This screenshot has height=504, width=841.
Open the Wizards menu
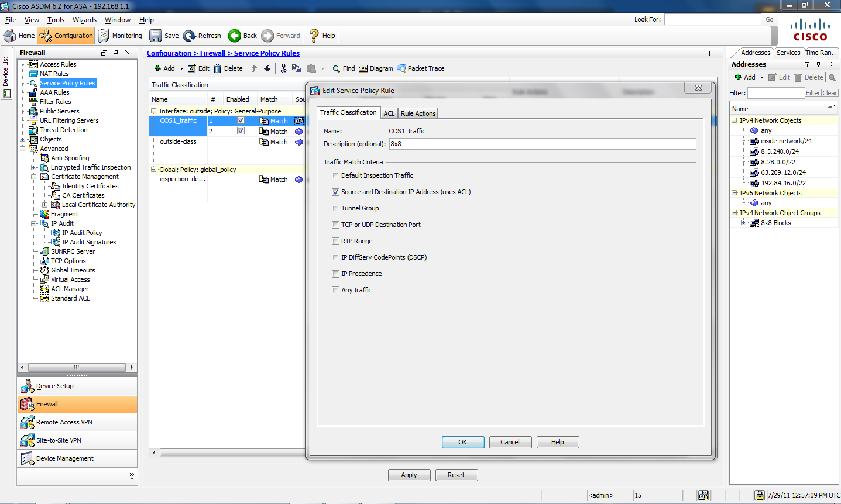[x=84, y=20]
